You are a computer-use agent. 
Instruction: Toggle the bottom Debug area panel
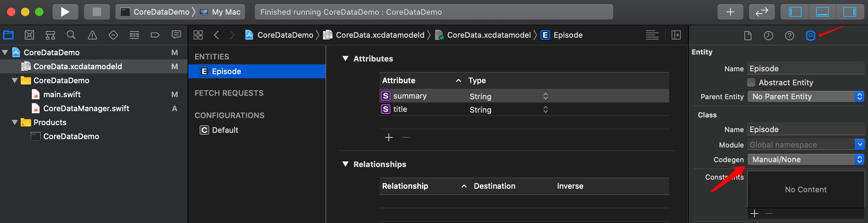point(822,12)
